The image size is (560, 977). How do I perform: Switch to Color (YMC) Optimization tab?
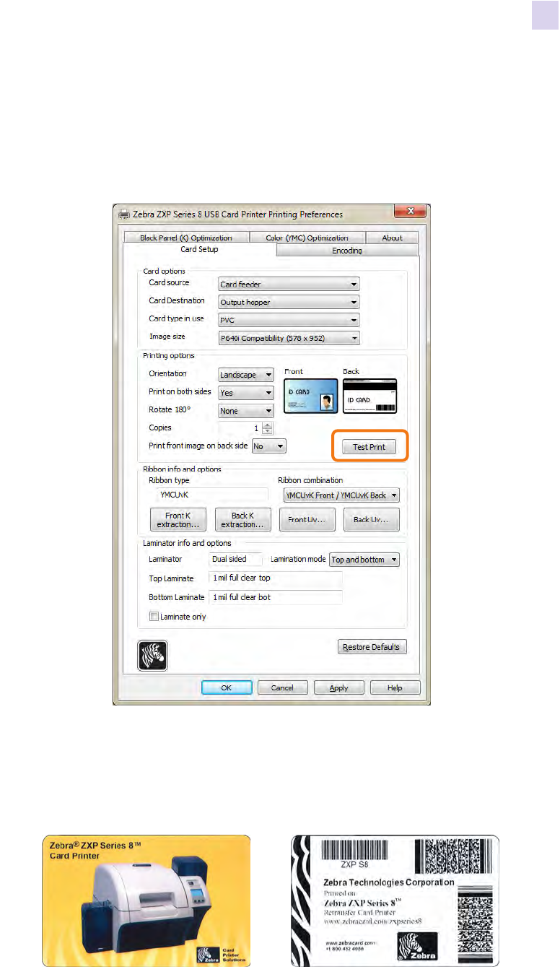tap(307, 238)
